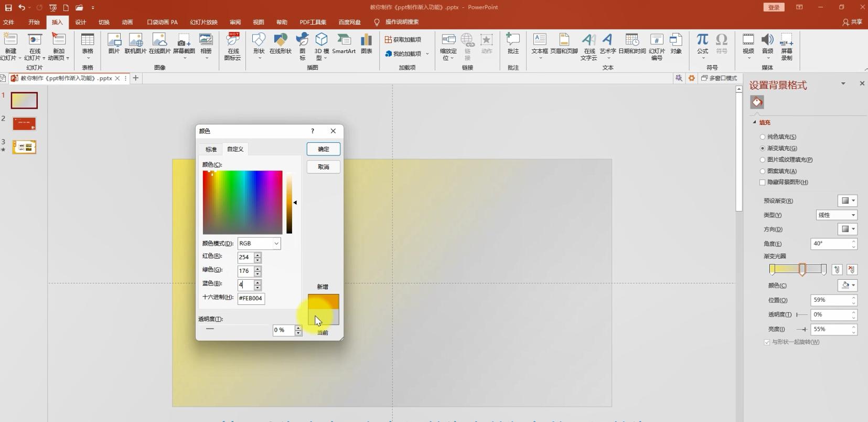Enable the 隐藏背景图形 checkbox
Viewport: 868px width, 422px height.
point(763,182)
